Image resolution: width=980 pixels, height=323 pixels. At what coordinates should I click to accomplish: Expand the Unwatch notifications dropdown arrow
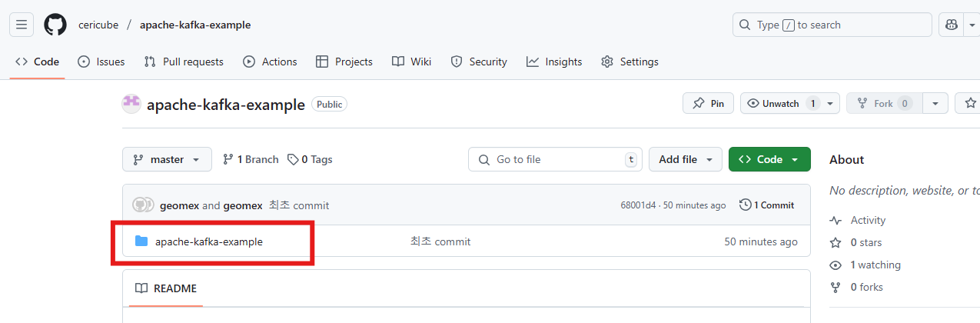coord(831,103)
